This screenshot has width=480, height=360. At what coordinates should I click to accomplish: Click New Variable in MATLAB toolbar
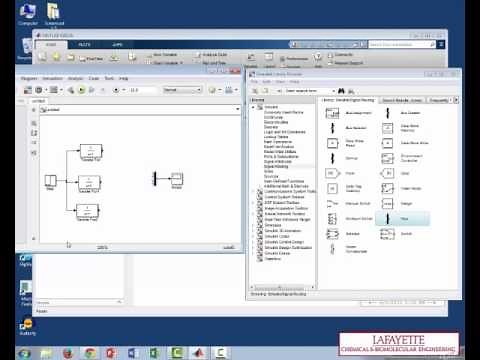[x=162, y=55]
